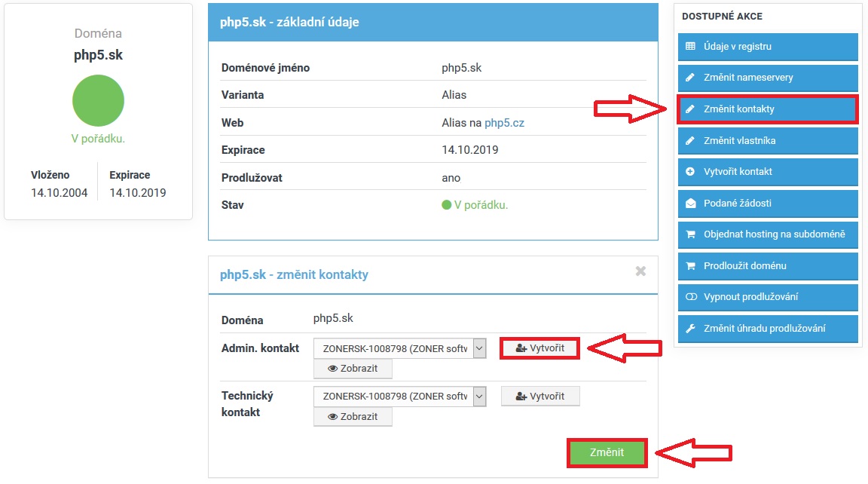The width and height of the screenshot is (868, 484).
Task: Click the cart icon beside Prodloužit doménu
Action: pos(690,266)
